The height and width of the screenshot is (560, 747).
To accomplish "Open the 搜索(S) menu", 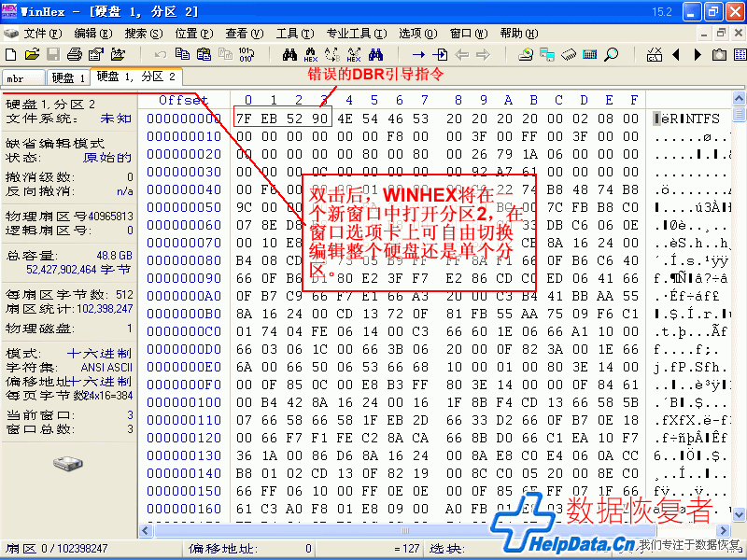I will pos(144,34).
